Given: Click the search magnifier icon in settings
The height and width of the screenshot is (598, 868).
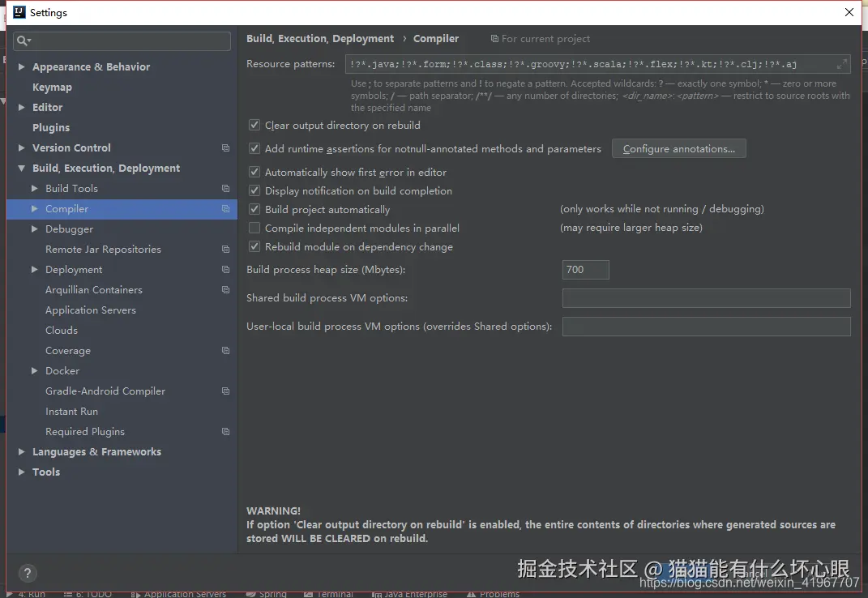Looking at the screenshot, I should [x=23, y=41].
